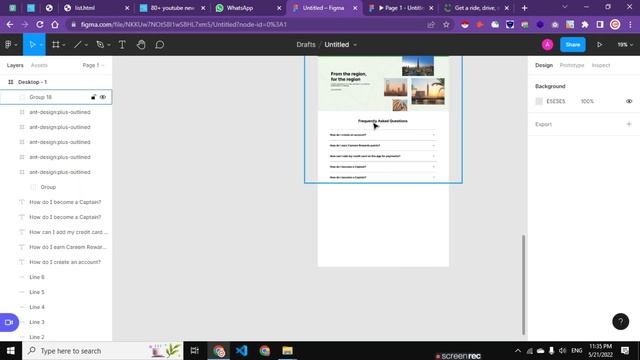Open browser tab search chevron
Image resolution: width=640 pixels, height=360 pixels.
pos(564,7)
